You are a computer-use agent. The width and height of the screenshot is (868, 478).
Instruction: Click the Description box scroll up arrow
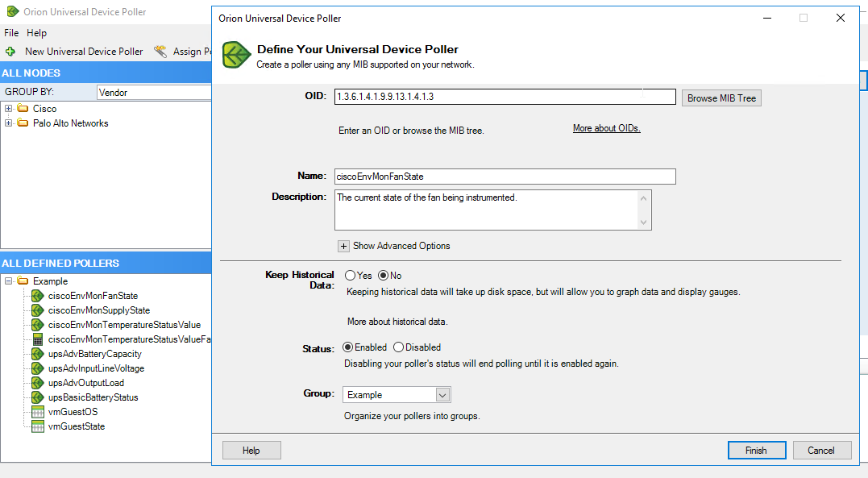[x=643, y=198]
